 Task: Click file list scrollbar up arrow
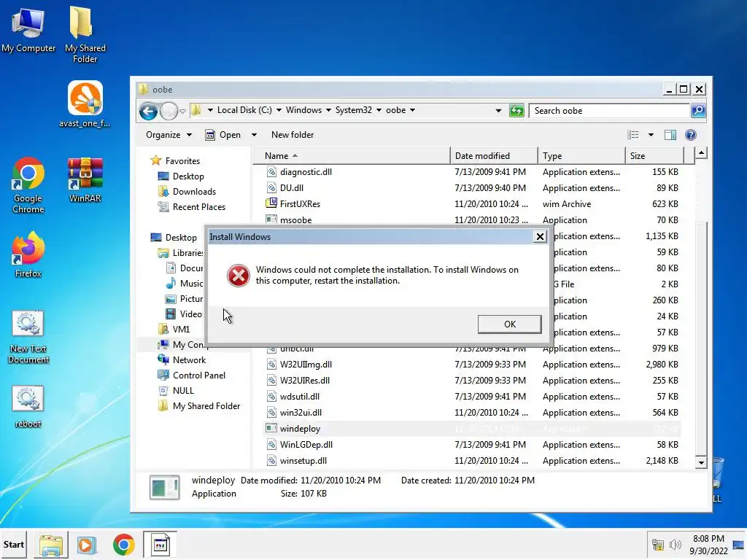click(701, 153)
